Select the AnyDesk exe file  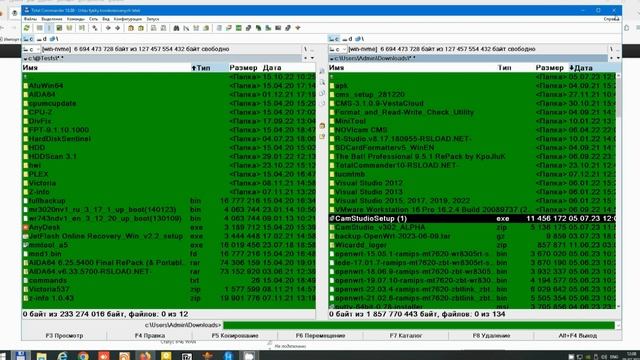(x=169, y=227)
